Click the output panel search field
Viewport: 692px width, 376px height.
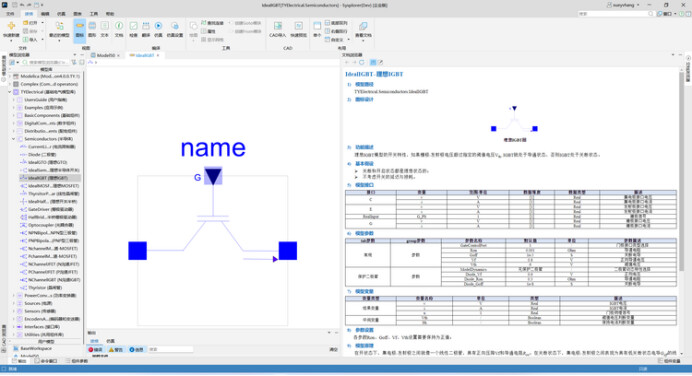pyautogui.click(x=170, y=350)
